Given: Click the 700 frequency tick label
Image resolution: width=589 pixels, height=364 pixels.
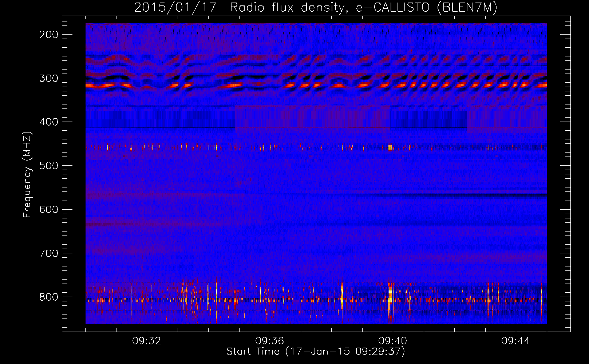Looking at the screenshot, I should point(49,253).
